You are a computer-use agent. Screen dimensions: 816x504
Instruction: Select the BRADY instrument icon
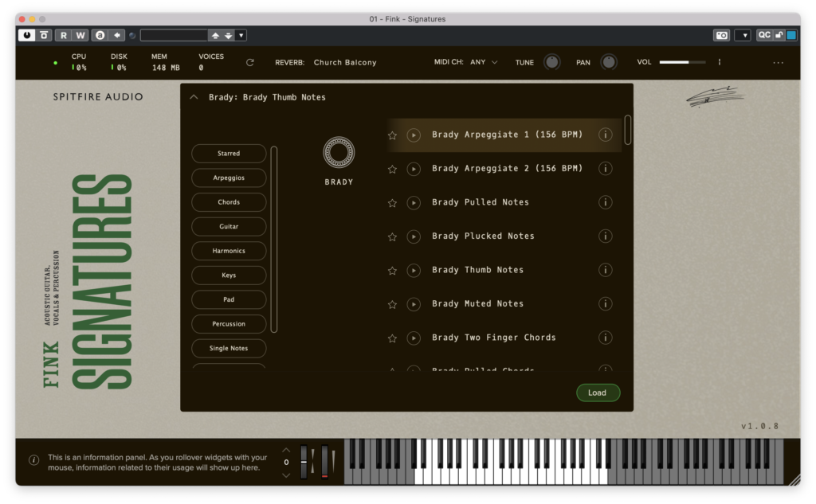click(x=339, y=152)
